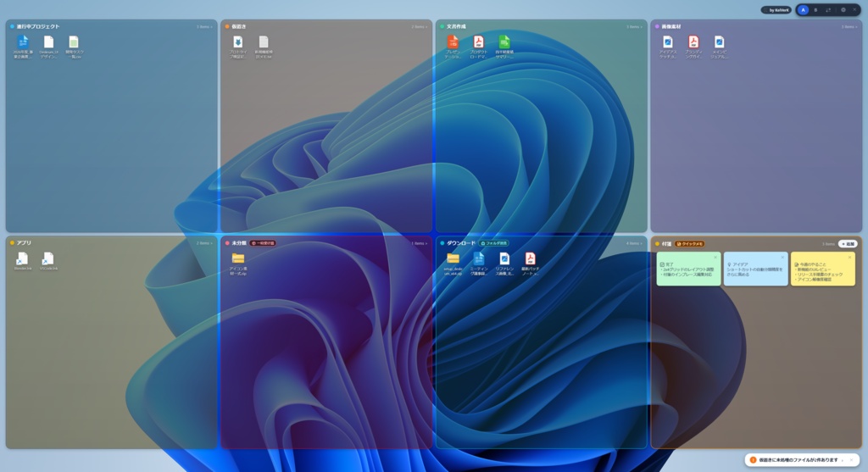Open the メインビジュアル image file
This screenshot has width=868, height=472.
tap(719, 47)
